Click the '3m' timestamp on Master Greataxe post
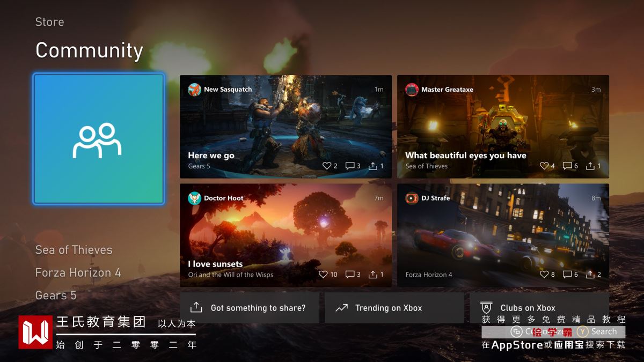The height and width of the screenshot is (362, 644). [x=596, y=90]
